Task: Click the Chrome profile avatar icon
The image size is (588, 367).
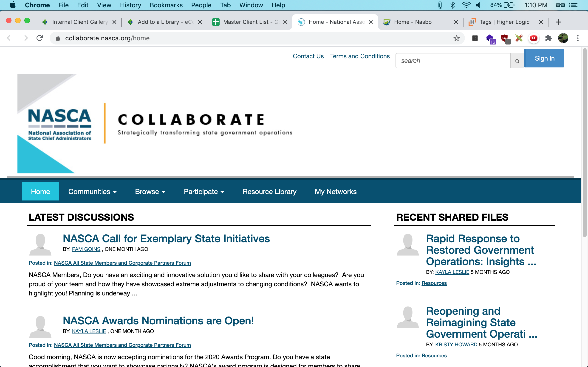Action: coord(563,38)
